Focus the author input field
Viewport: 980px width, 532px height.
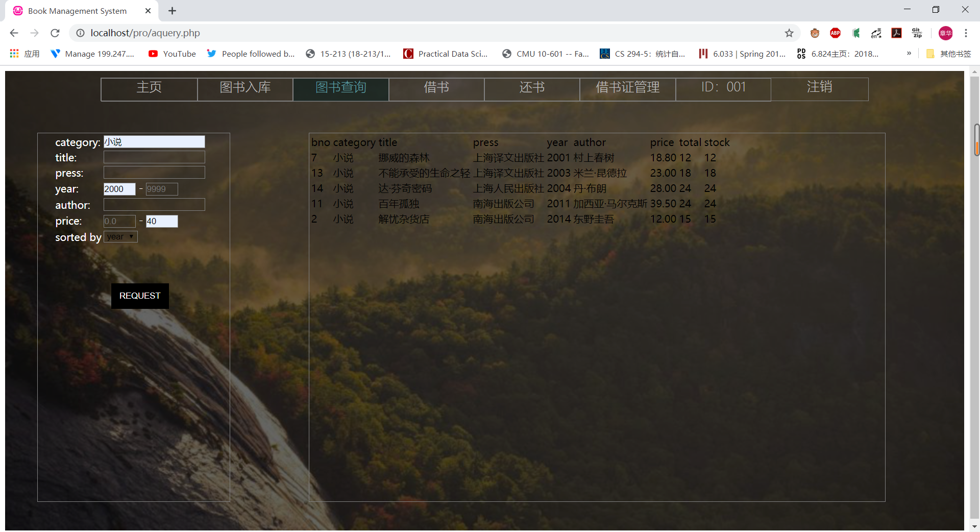tap(154, 205)
